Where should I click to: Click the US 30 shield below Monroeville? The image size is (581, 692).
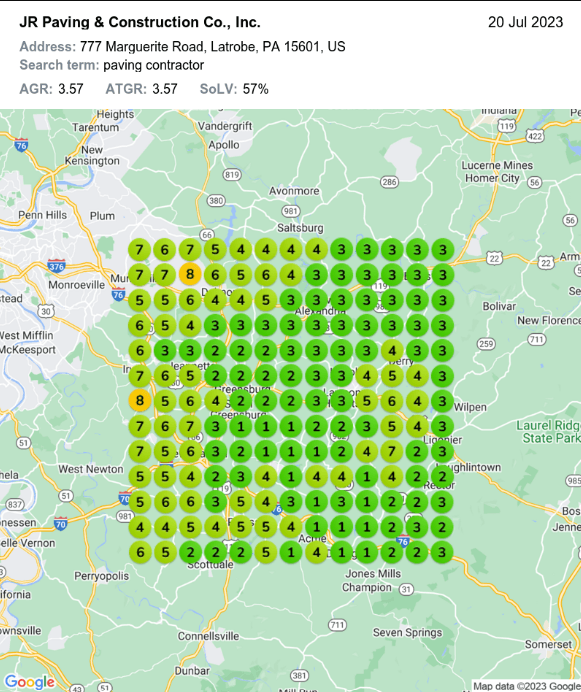coord(45,311)
